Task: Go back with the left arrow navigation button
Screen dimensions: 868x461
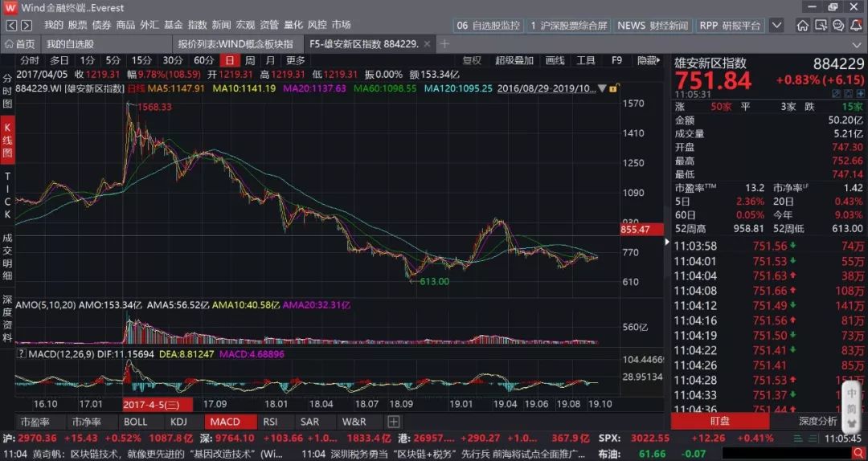Action: (x=11, y=26)
